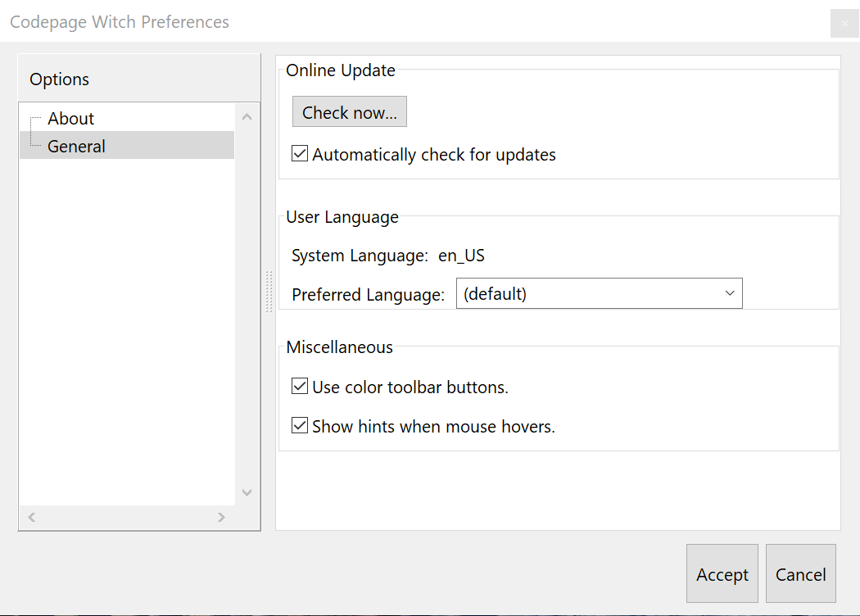This screenshot has height=616, width=860.
Task: Click the Preferred Language label
Action: point(368,295)
